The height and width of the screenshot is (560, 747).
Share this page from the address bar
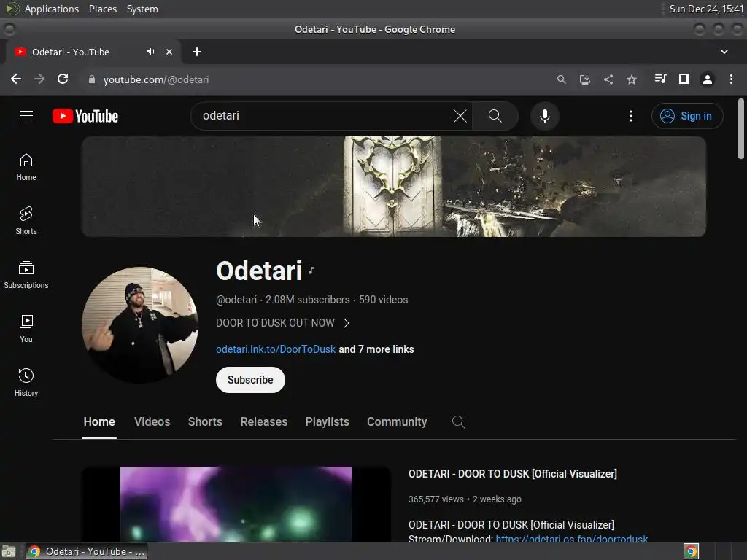(608, 79)
